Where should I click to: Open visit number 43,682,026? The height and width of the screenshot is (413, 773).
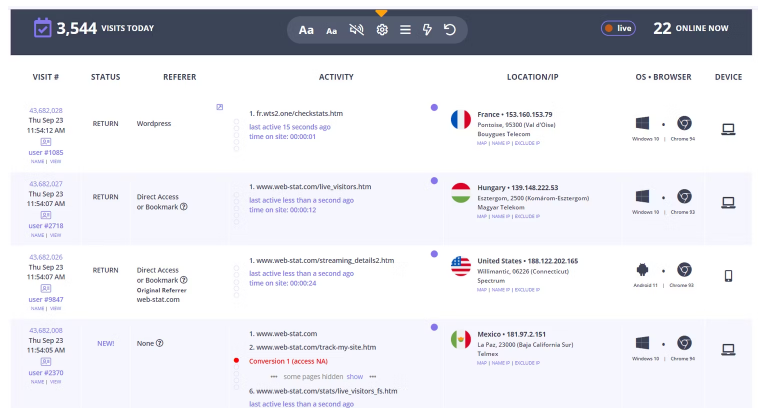coord(46,257)
